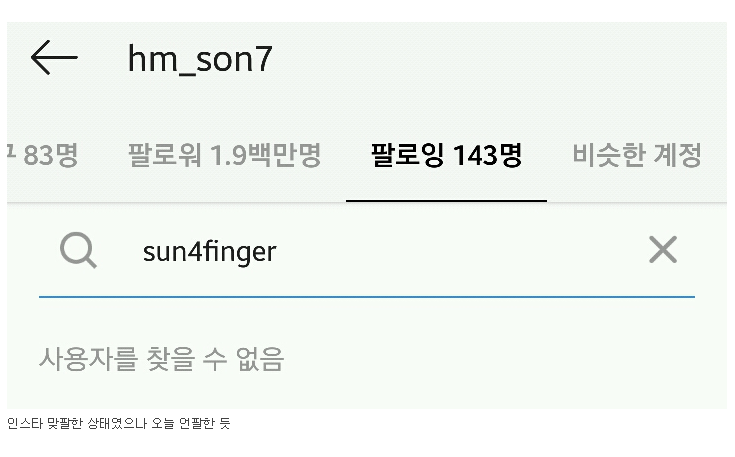Click the empty area right of sun4finger text
The height and width of the screenshot is (457, 735).
(x=459, y=251)
